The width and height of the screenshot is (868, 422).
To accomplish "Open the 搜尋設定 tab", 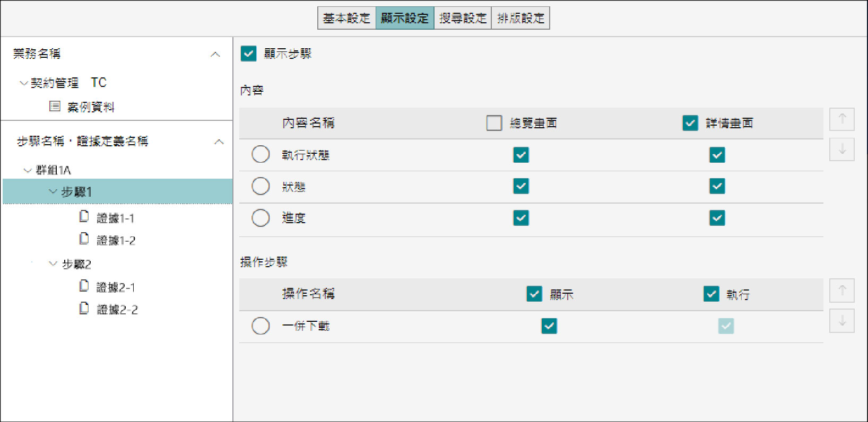I will [463, 18].
